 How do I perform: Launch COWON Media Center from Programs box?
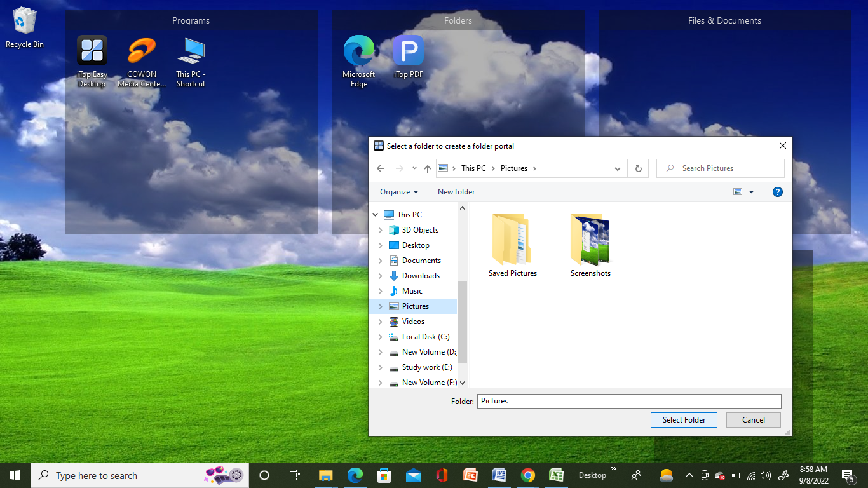(x=142, y=61)
